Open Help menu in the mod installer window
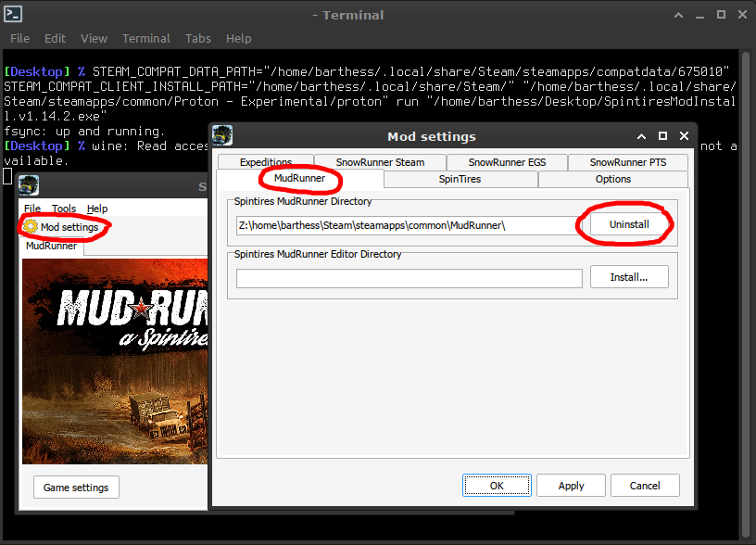This screenshot has width=756, height=545. 97,209
